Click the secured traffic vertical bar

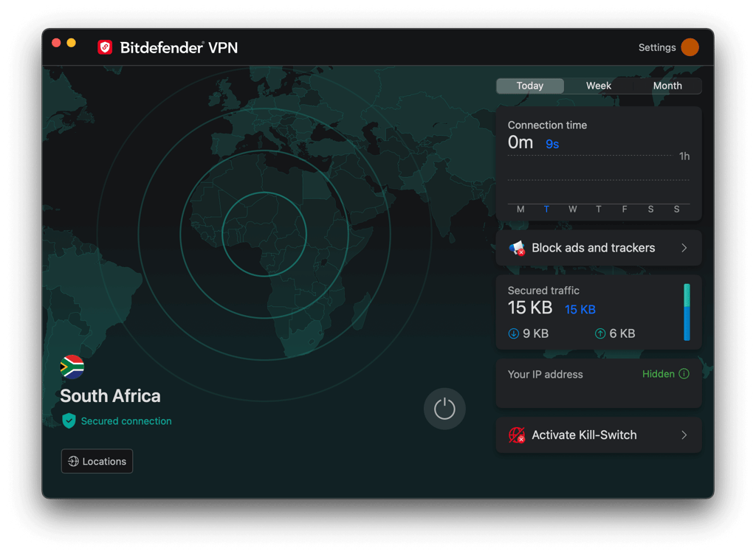pyautogui.click(x=687, y=312)
